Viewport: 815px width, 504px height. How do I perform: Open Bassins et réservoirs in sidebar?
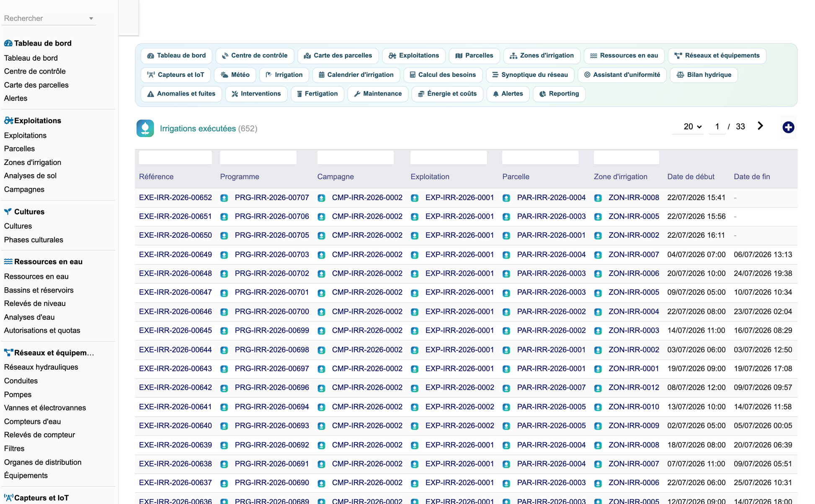pos(39,290)
